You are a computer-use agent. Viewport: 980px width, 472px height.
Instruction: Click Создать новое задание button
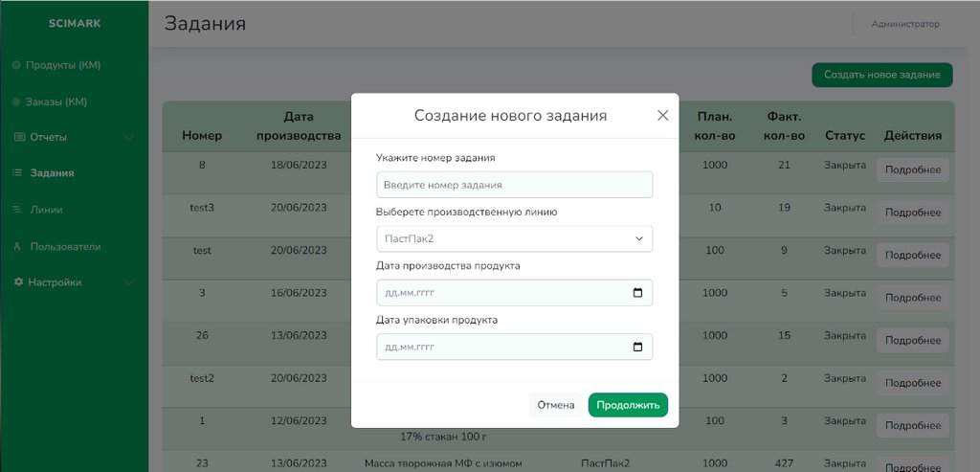881,75
